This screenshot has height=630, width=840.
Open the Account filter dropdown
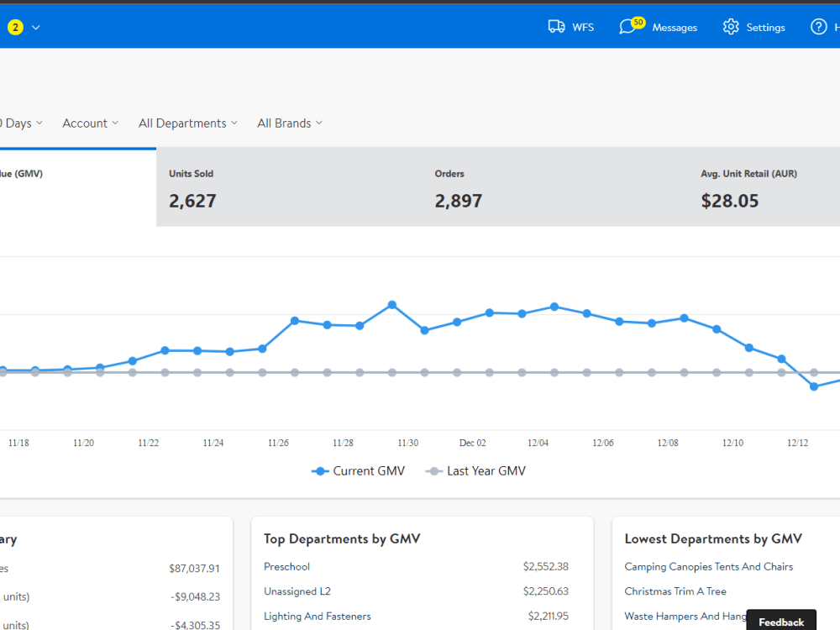(90, 123)
